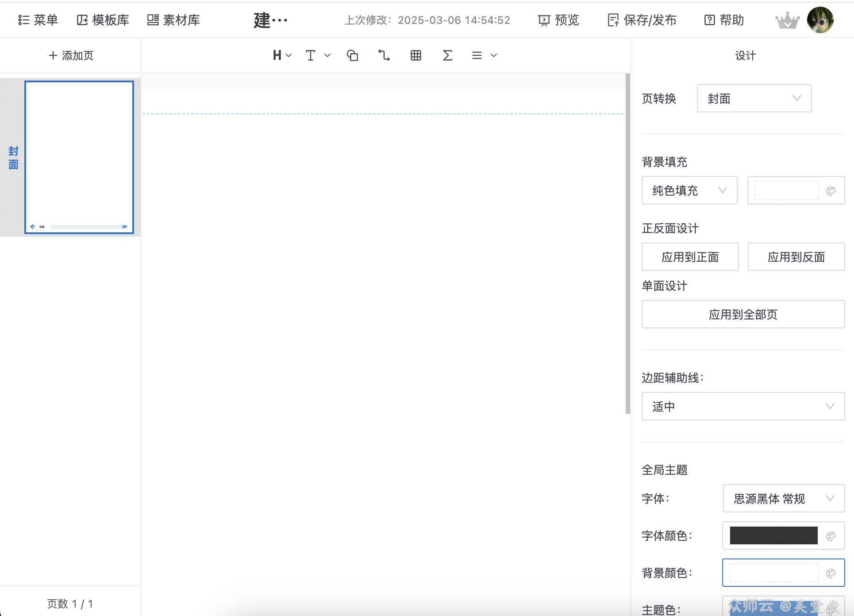
Task: Click the 设计 panel header
Action: [x=745, y=55]
